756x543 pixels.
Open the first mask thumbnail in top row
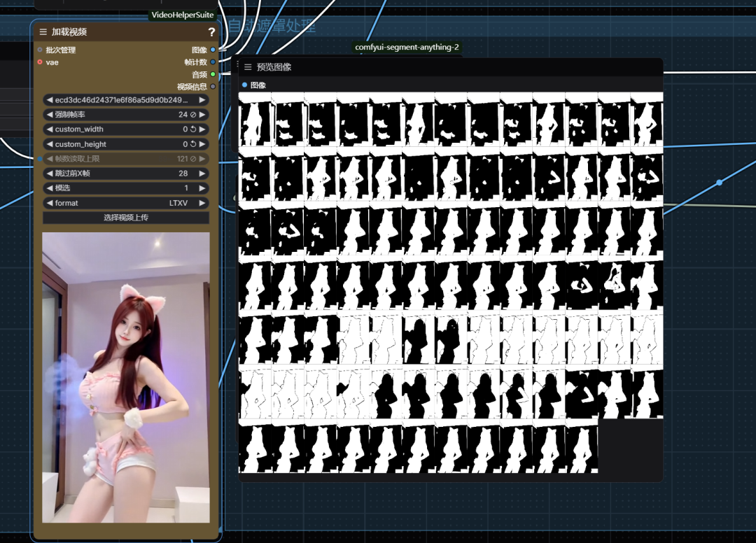tap(255, 120)
